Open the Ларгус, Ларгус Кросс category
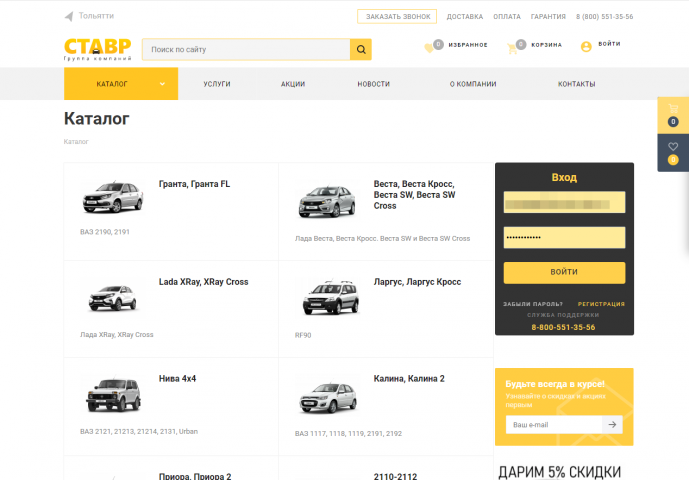 417,282
